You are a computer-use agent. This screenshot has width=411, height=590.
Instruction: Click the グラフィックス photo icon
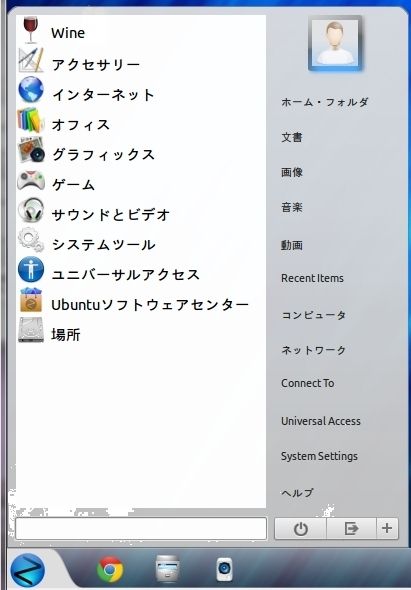[x=31, y=150]
